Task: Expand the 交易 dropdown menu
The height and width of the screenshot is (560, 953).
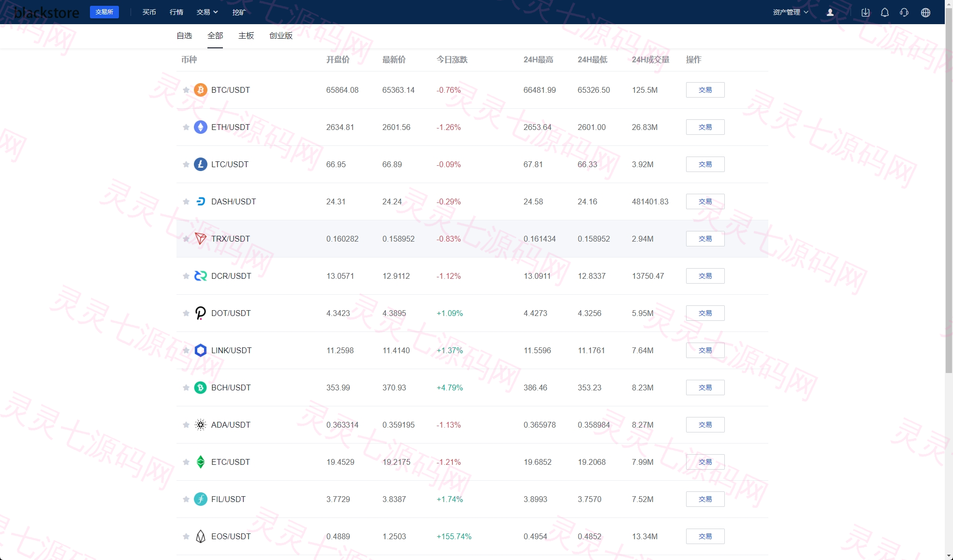Action: click(207, 12)
